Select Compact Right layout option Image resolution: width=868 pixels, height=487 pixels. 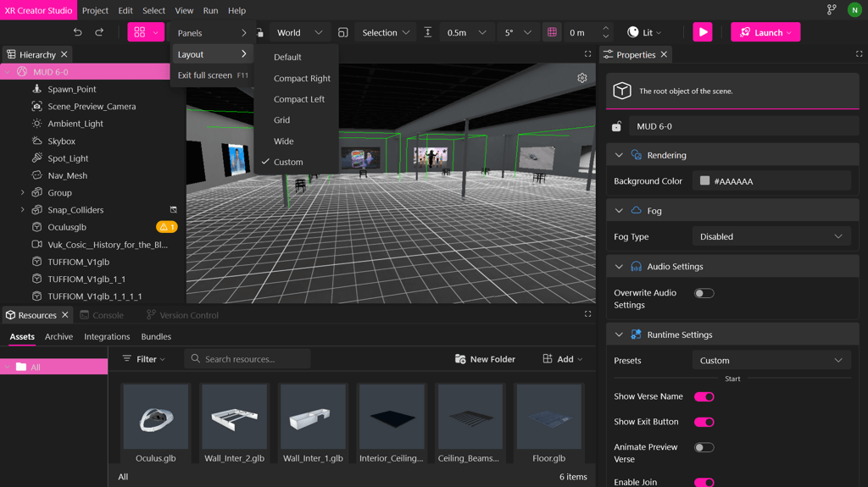[302, 78]
